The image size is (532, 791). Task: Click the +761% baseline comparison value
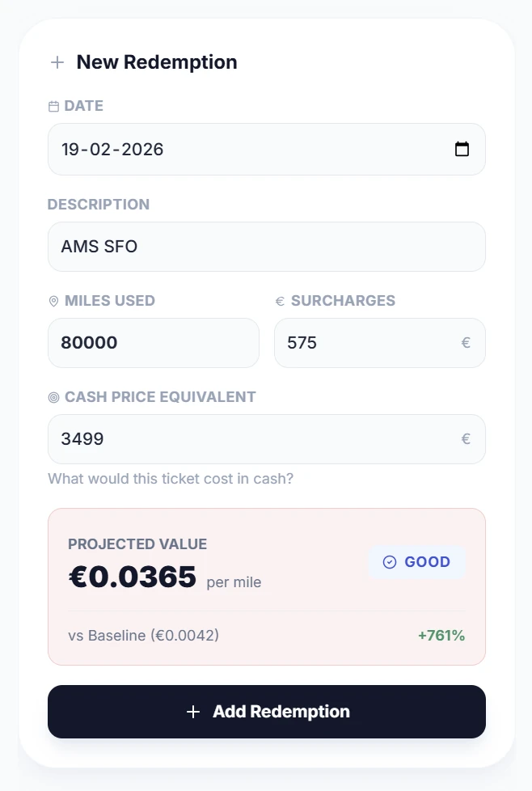click(441, 636)
